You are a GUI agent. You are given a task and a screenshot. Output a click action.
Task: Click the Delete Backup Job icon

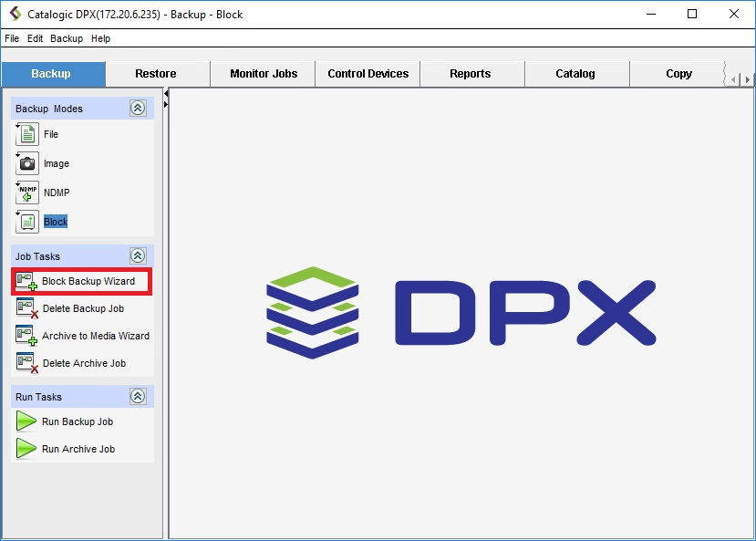coord(26,309)
